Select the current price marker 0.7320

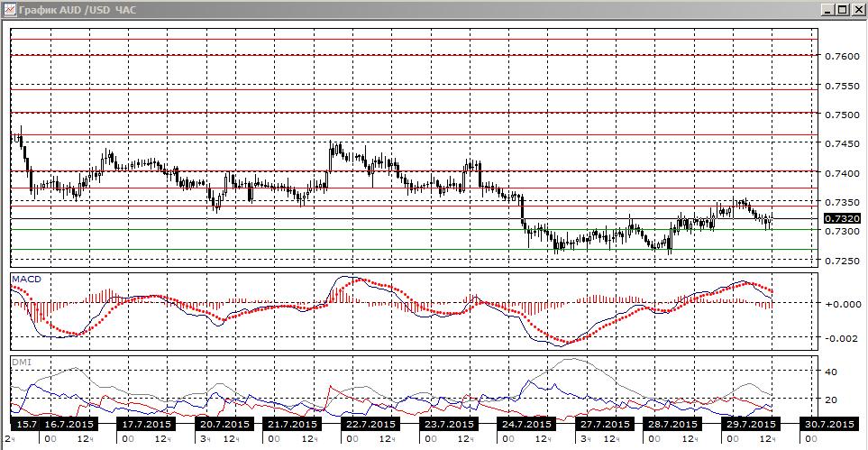[x=842, y=219]
